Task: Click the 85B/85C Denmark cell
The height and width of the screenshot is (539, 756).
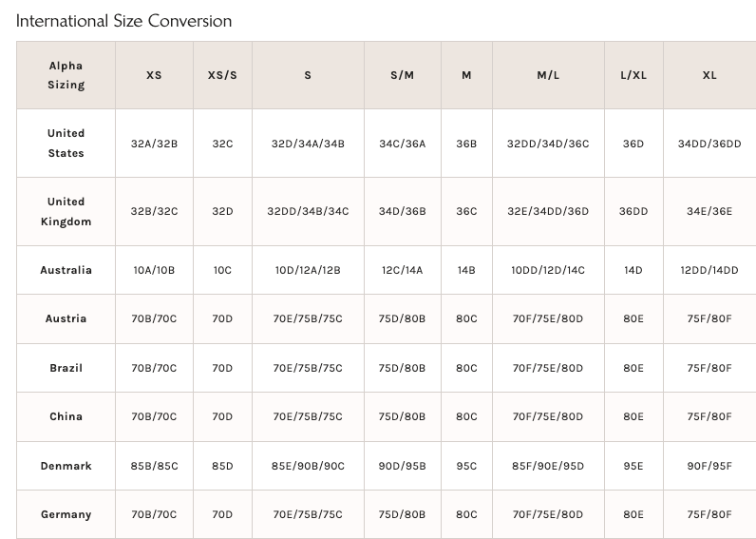Action: 154,466
